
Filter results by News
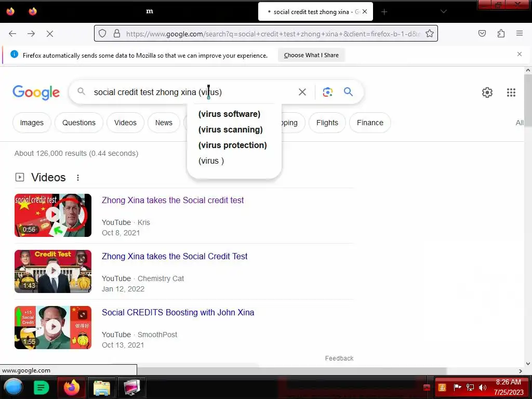pyautogui.click(x=164, y=123)
